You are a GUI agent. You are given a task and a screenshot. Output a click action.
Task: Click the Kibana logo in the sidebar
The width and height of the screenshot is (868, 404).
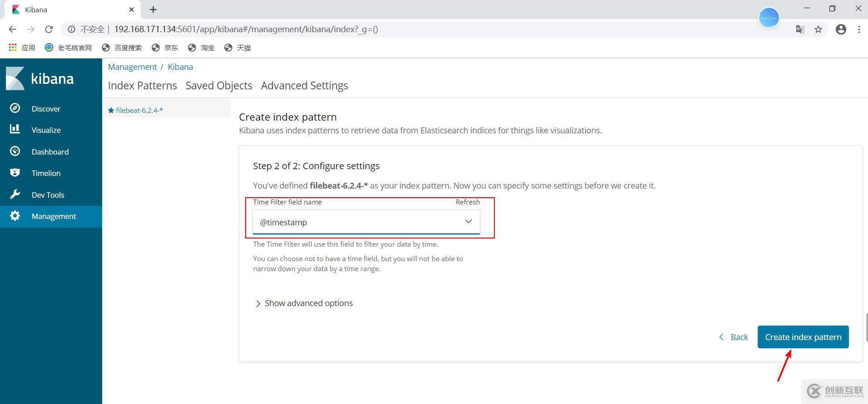tap(40, 78)
